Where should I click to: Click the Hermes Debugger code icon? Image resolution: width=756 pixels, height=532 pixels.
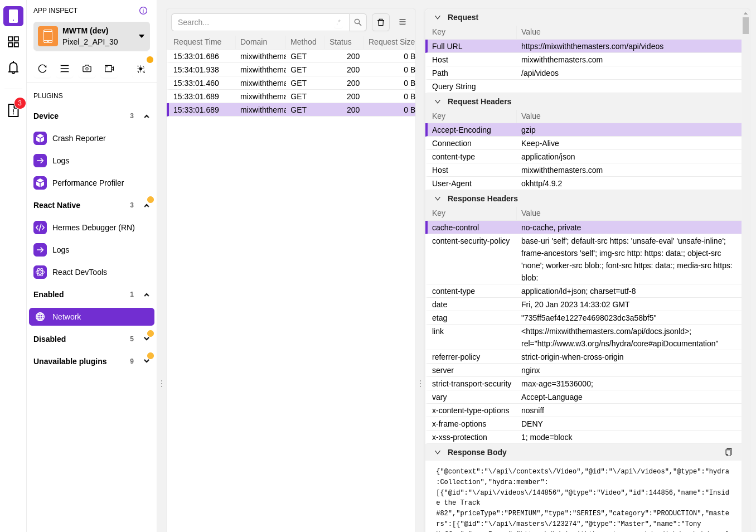point(40,228)
